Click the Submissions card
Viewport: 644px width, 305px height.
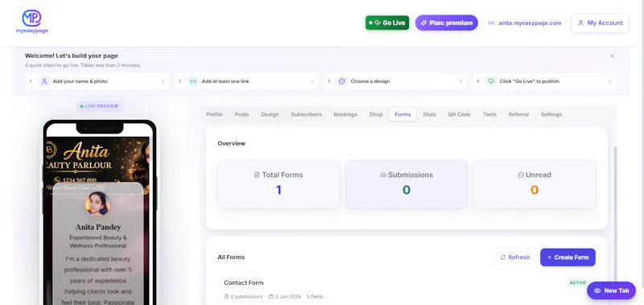[x=407, y=184]
